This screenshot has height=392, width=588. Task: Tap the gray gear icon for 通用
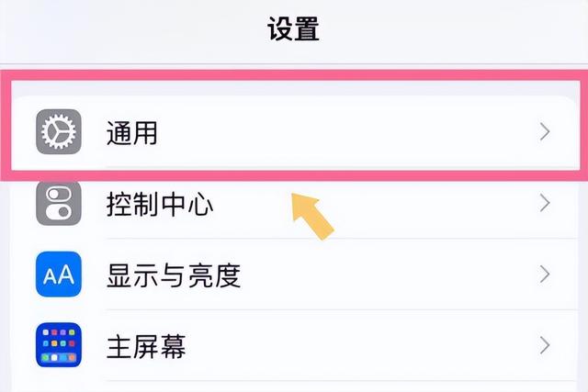59,131
